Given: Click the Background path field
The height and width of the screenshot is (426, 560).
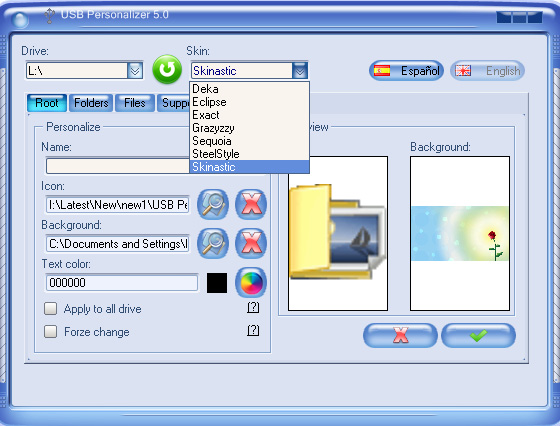Looking at the screenshot, I should (118, 244).
